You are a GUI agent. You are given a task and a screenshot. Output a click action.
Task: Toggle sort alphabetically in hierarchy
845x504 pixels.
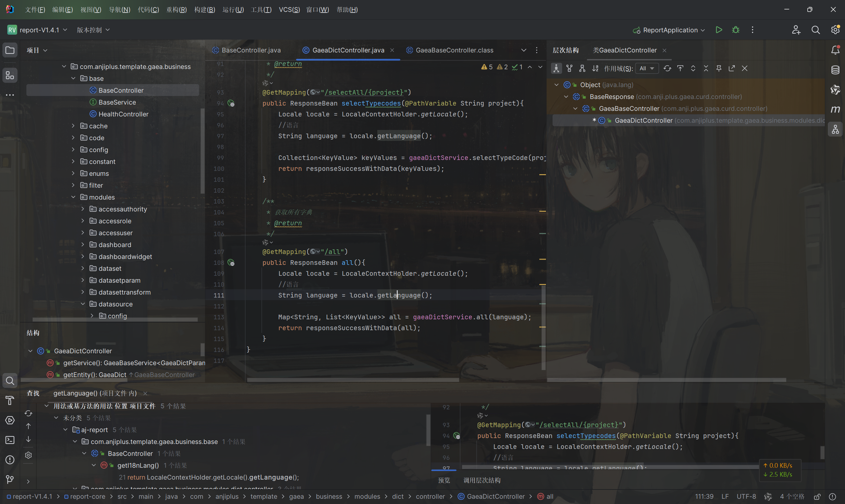click(595, 69)
